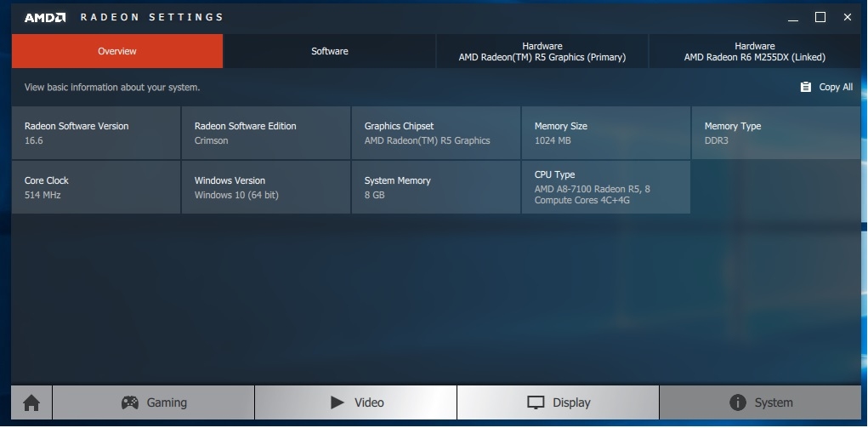Select the Radeon Software Version tile
This screenshot has width=868, height=428.
click(x=96, y=133)
